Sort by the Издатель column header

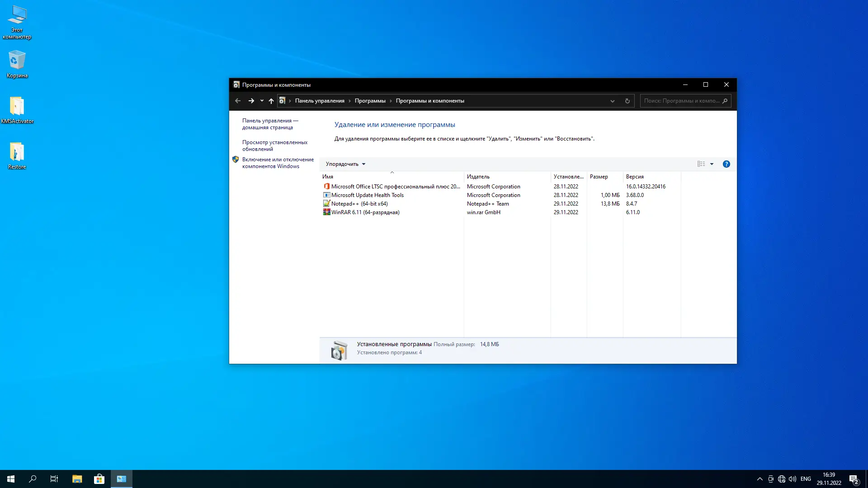pos(478,177)
